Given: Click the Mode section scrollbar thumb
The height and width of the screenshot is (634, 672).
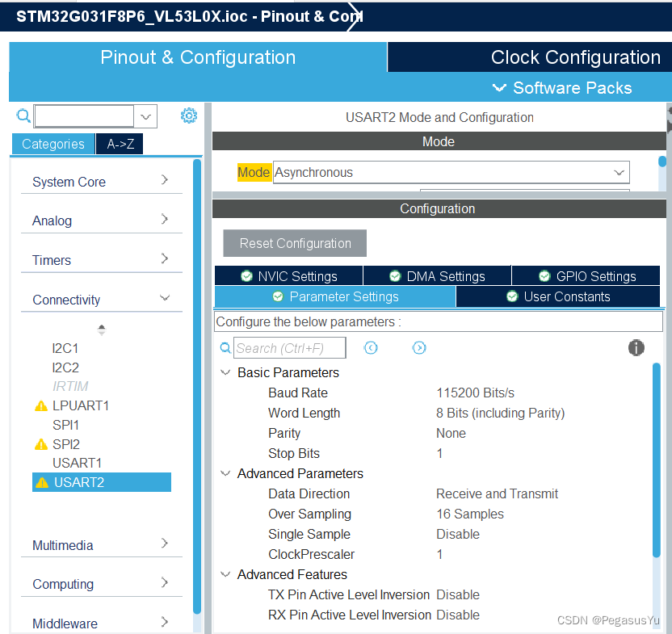Looking at the screenshot, I should point(662,162).
